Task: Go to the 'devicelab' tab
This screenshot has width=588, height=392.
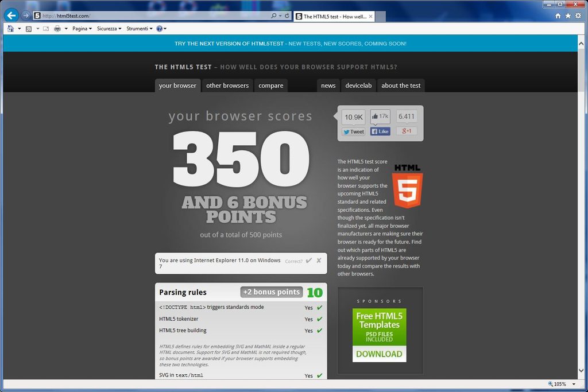Action: 358,86
